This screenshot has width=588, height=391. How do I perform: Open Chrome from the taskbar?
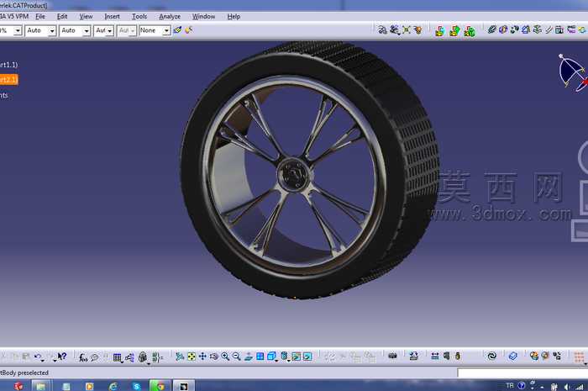(x=160, y=385)
